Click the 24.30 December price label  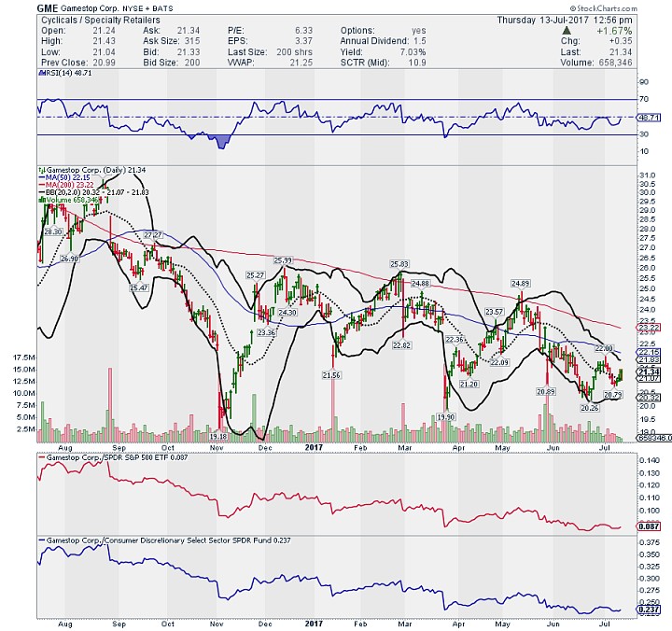[287, 313]
